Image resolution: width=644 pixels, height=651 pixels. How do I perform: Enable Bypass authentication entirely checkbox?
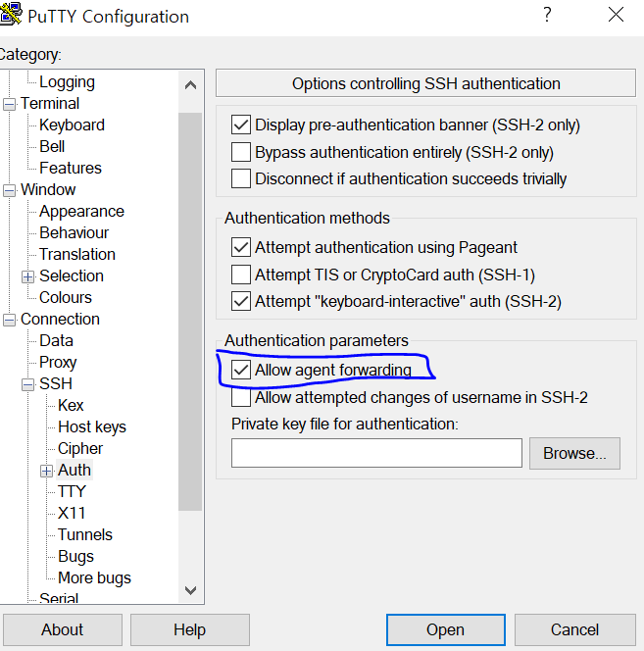coord(241,152)
